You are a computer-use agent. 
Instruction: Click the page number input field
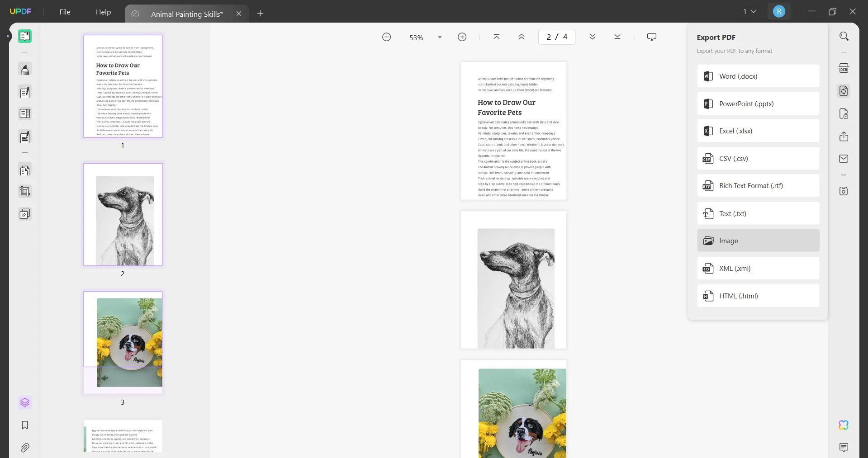[557, 37]
